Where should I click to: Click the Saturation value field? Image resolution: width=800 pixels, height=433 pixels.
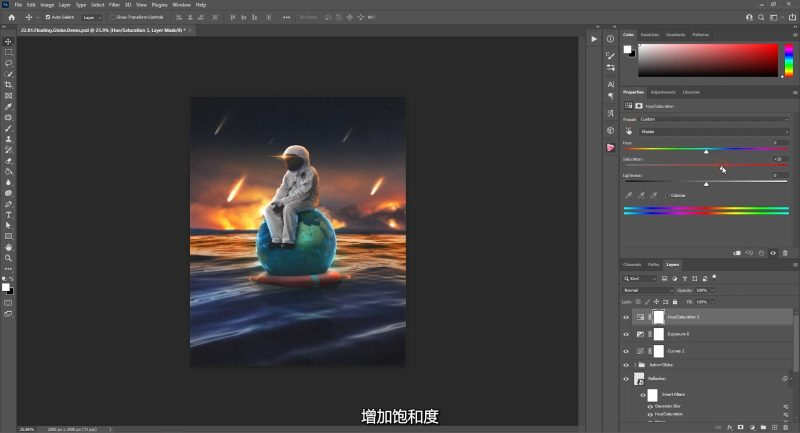pos(779,159)
